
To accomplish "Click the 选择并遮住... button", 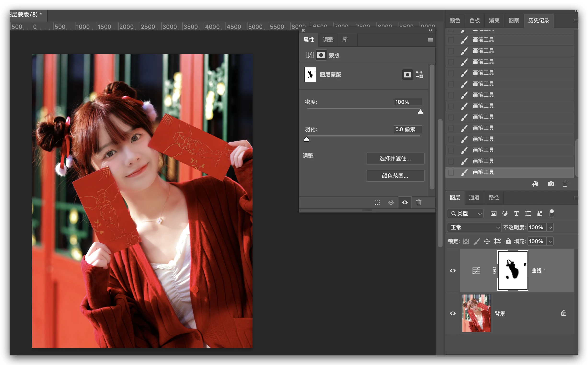I will tap(395, 158).
